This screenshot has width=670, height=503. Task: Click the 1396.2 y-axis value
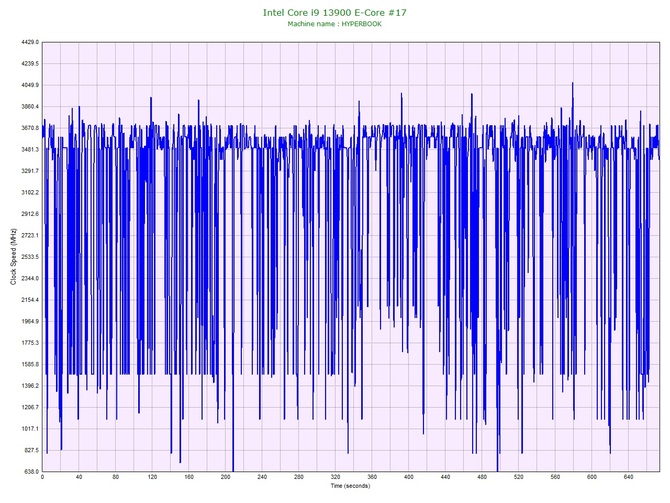[x=30, y=385]
